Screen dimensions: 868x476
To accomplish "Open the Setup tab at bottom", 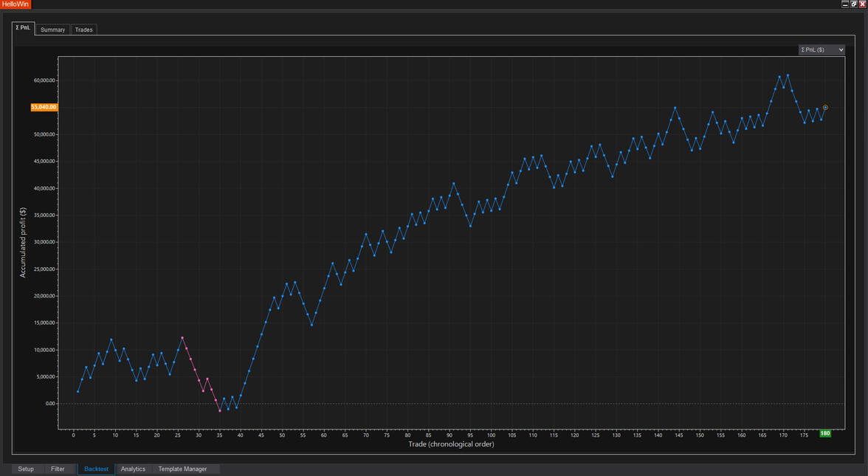I will [26, 469].
